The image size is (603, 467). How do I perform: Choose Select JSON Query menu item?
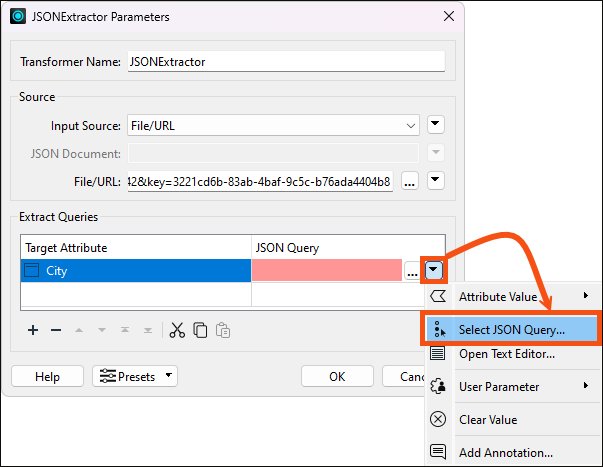tap(511, 328)
